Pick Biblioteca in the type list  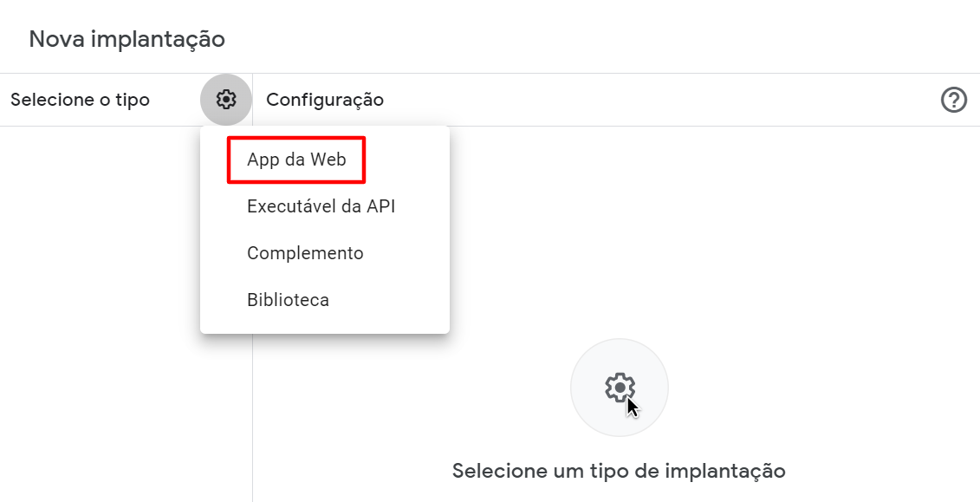coord(289,300)
